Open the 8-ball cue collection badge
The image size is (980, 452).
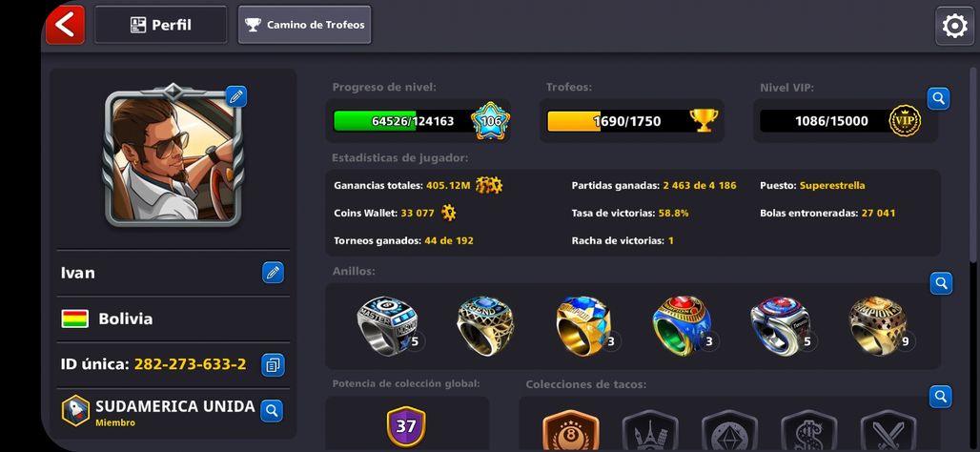(x=571, y=431)
